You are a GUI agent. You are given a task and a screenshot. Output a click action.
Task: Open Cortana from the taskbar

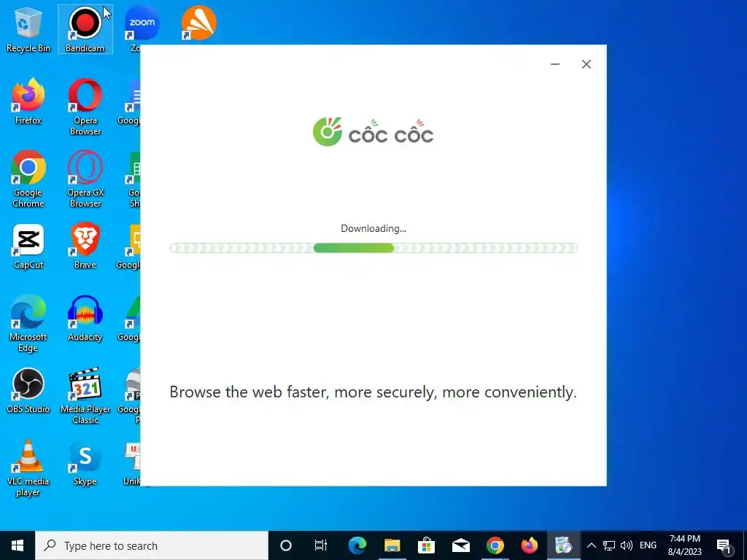(286, 545)
